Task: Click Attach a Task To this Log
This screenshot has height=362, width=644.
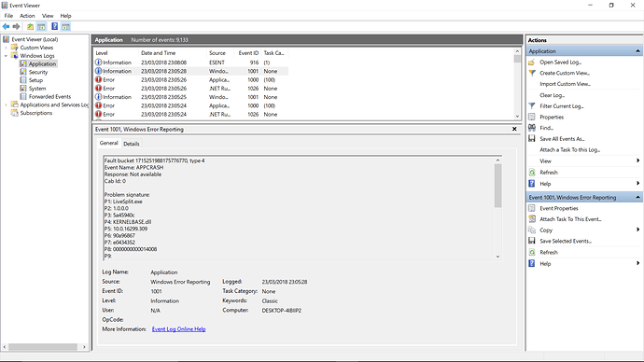Action: point(569,150)
